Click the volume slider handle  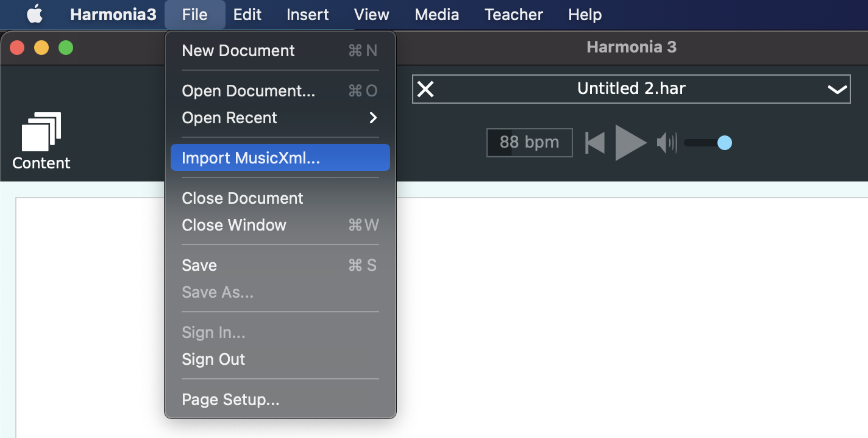pos(724,143)
